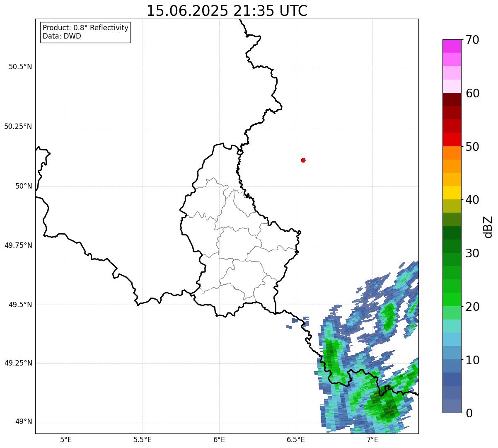The image size is (498, 448).
Task: Click the '49.25°N' latitude label
Action: (x=18, y=363)
